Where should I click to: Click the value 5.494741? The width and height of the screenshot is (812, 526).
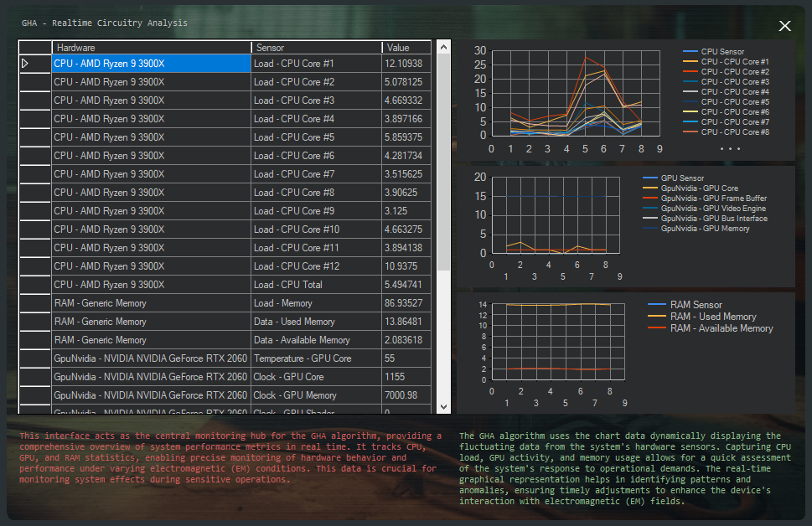point(406,285)
